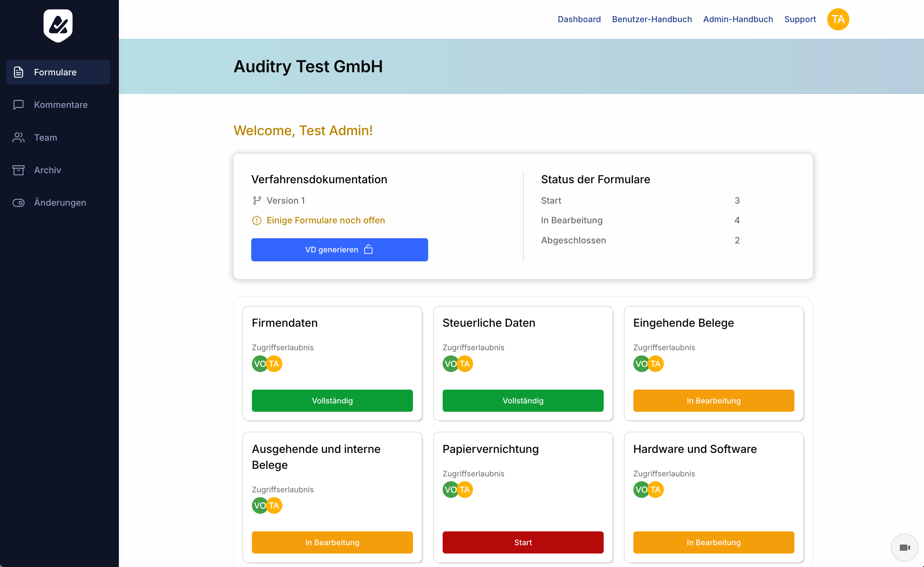Go to the Support page

800,19
